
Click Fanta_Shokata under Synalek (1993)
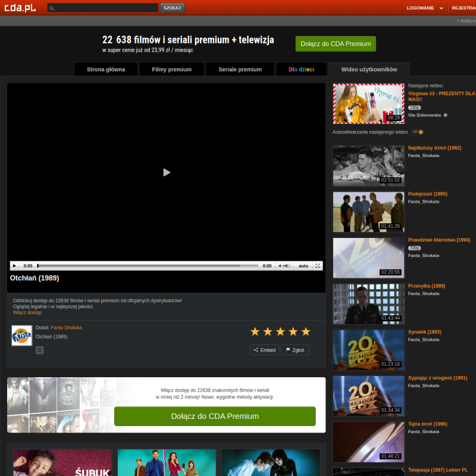[x=424, y=340]
